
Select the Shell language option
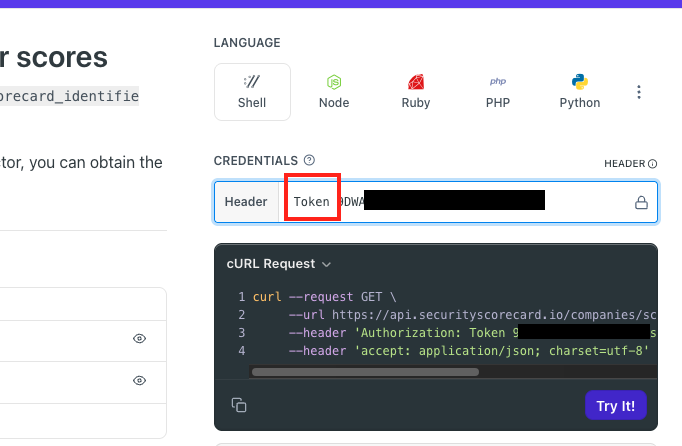[252, 91]
